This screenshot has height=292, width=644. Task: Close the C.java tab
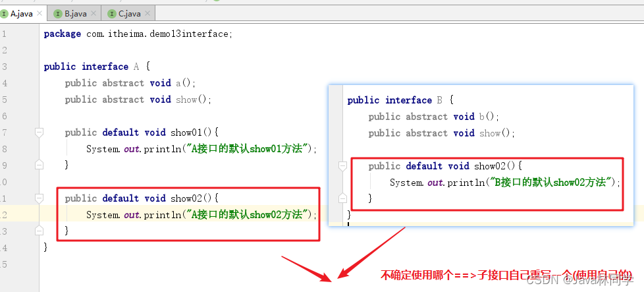148,14
